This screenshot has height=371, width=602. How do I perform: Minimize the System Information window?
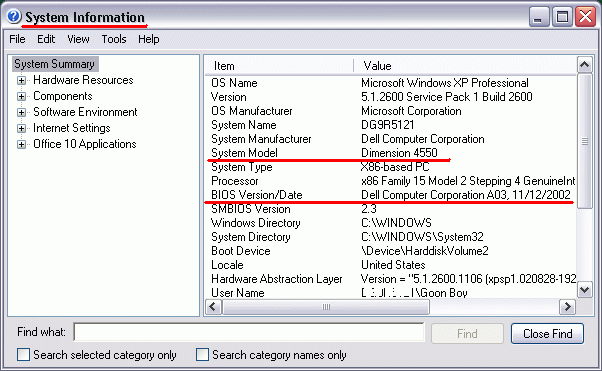(538, 17)
